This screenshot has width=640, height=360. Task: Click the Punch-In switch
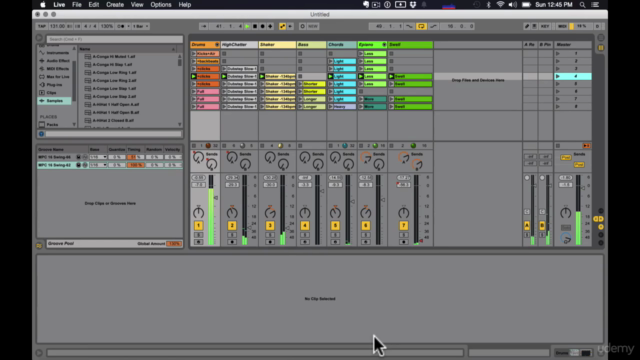click(409, 26)
